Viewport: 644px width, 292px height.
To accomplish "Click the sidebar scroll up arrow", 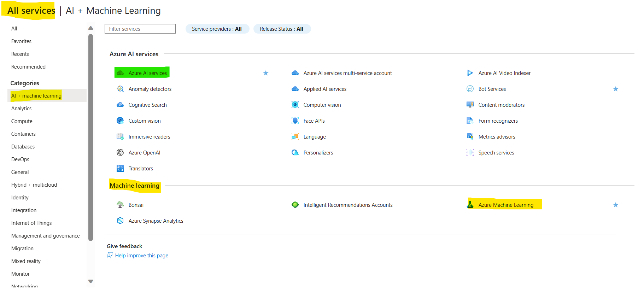I will tap(90, 28).
